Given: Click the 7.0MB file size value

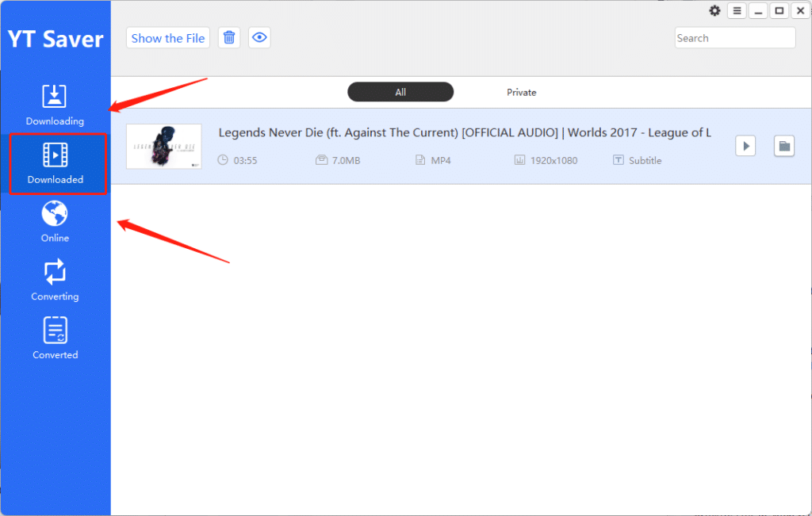Looking at the screenshot, I should click(x=346, y=160).
